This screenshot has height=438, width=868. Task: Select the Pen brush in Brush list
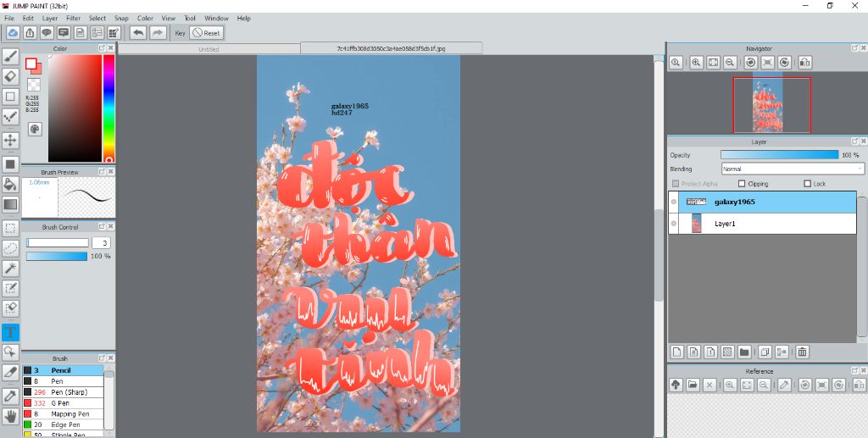click(x=63, y=381)
